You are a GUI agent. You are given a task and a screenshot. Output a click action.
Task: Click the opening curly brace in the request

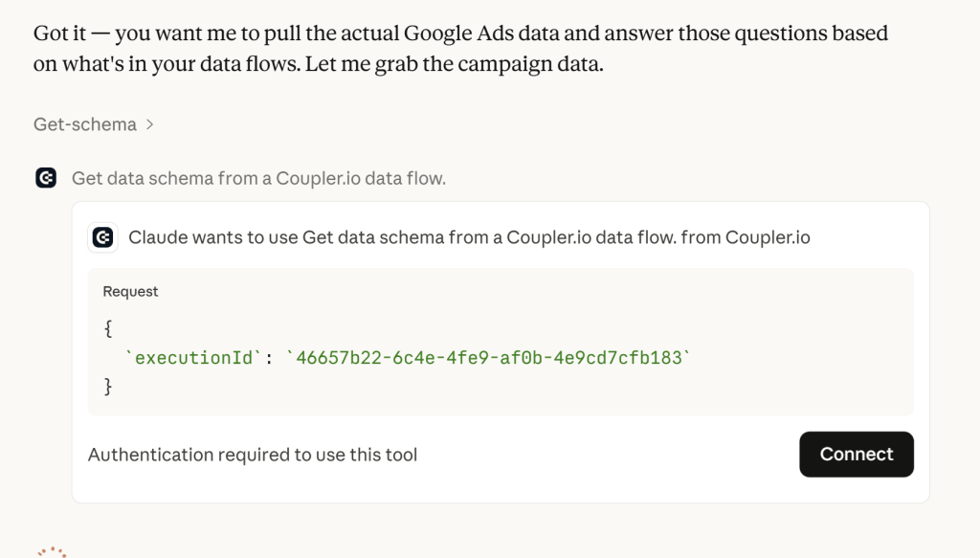(108, 327)
